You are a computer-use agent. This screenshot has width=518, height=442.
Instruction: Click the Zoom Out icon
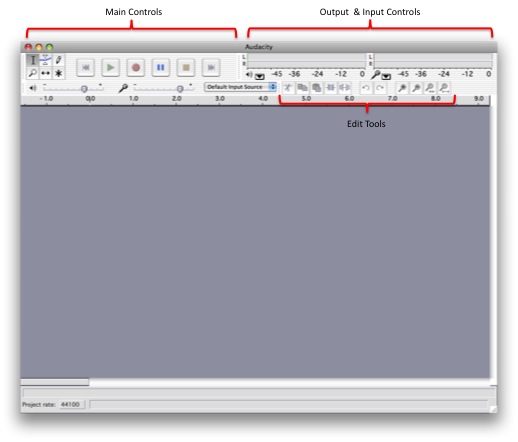click(x=416, y=88)
